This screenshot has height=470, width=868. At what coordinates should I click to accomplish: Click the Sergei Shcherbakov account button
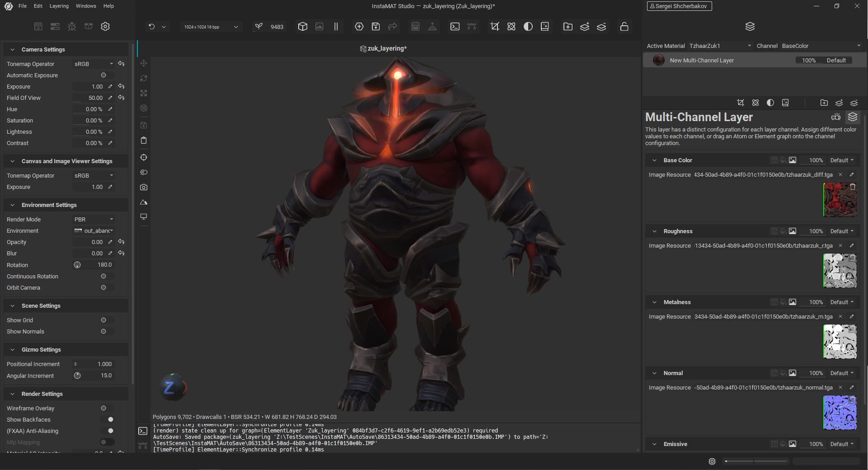tap(679, 6)
